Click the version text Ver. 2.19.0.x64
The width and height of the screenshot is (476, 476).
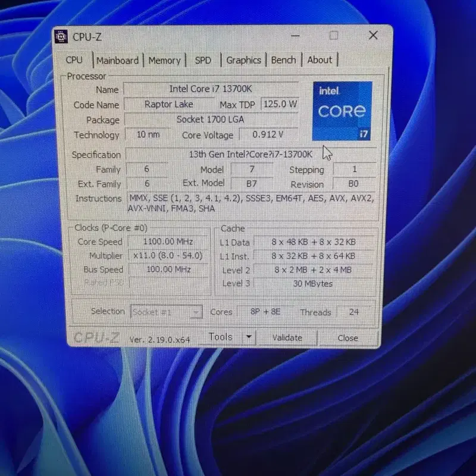(x=159, y=339)
